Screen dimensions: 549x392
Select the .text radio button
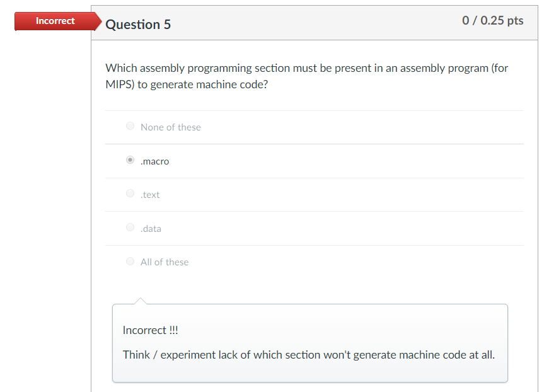coord(130,193)
